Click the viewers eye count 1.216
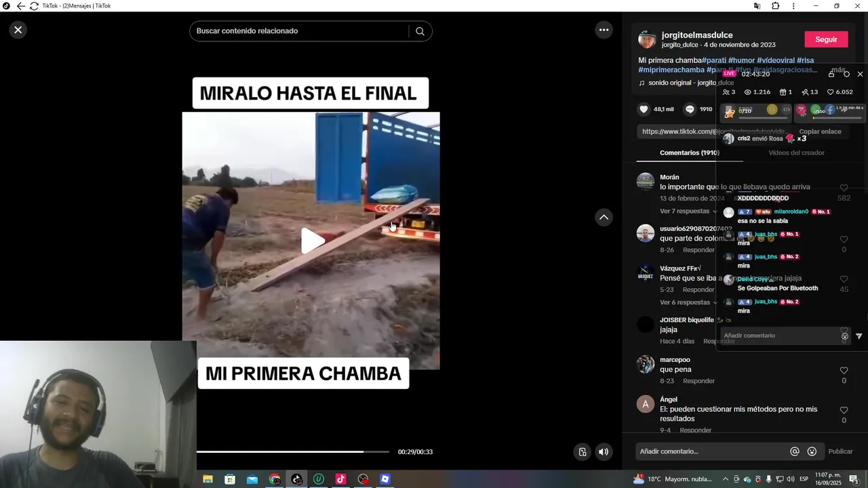 pos(757,92)
